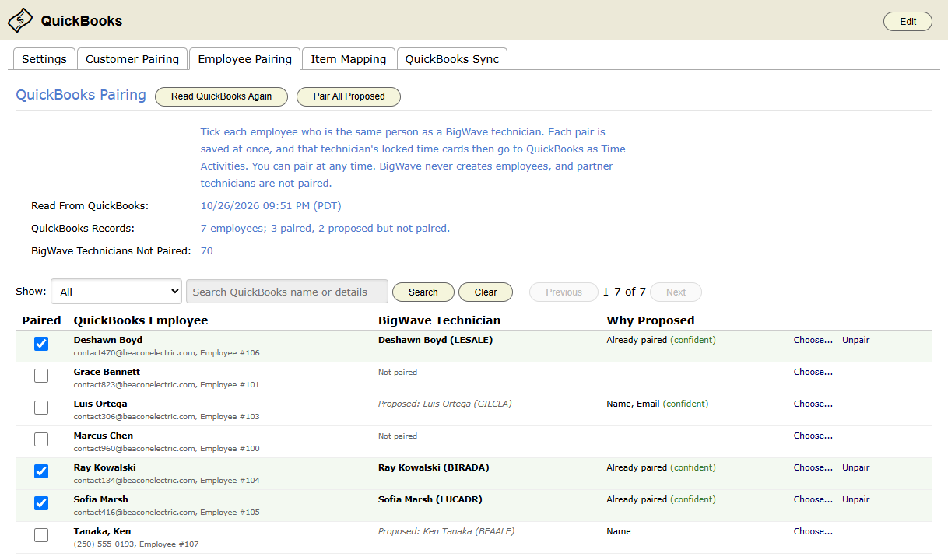
Task: Click Grace Bennett employee name
Action: coord(107,372)
